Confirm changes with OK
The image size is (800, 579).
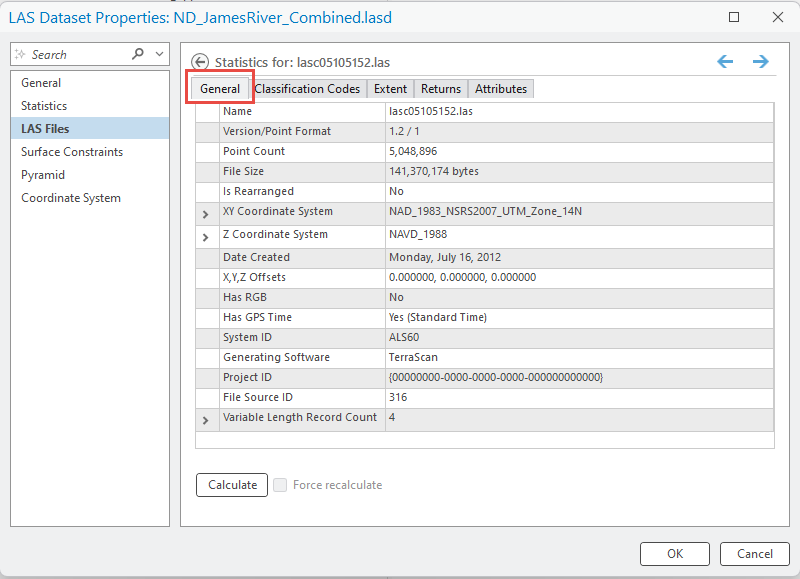click(675, 553)
